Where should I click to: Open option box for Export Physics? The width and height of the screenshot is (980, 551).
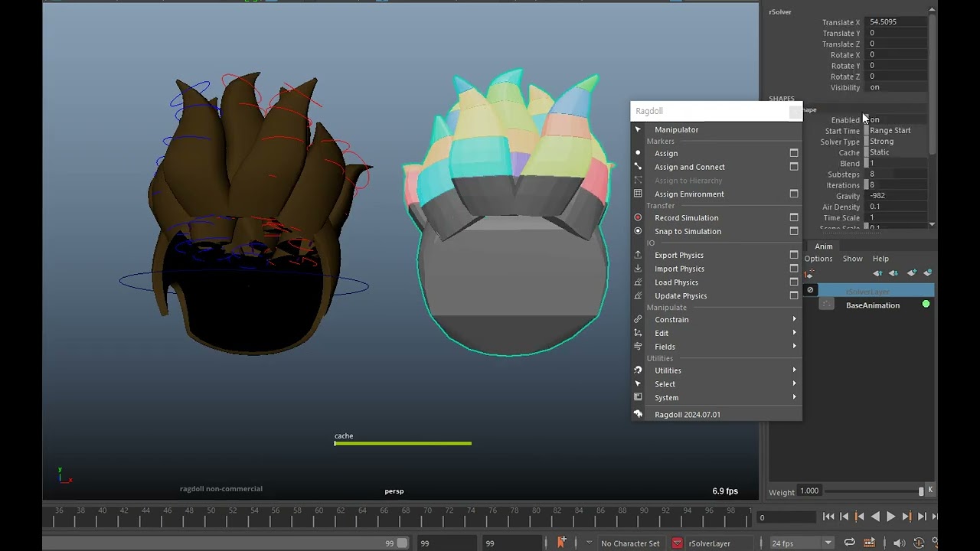coord(794,255)
